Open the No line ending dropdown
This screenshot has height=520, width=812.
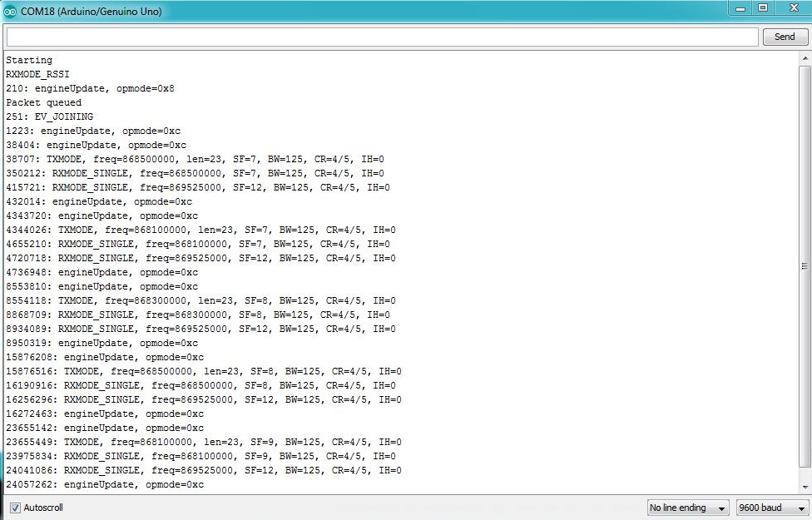(688, 508)
